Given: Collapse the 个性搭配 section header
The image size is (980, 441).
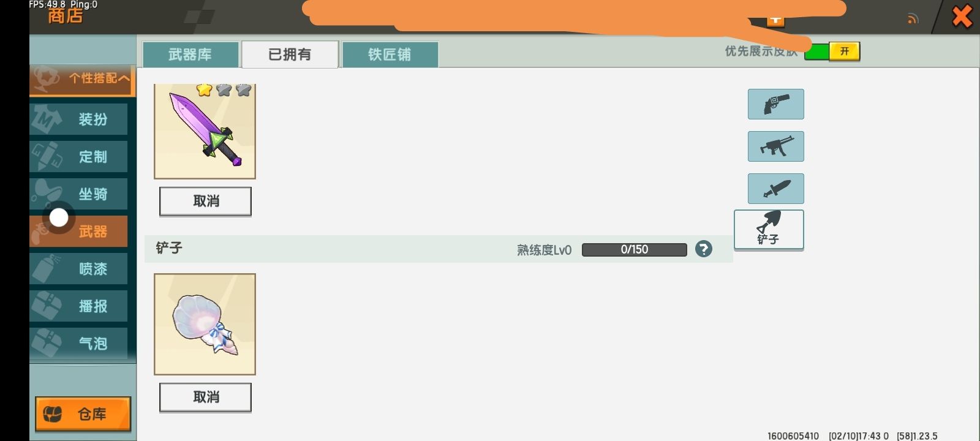Looking at the screenshot, I should 83,79.
